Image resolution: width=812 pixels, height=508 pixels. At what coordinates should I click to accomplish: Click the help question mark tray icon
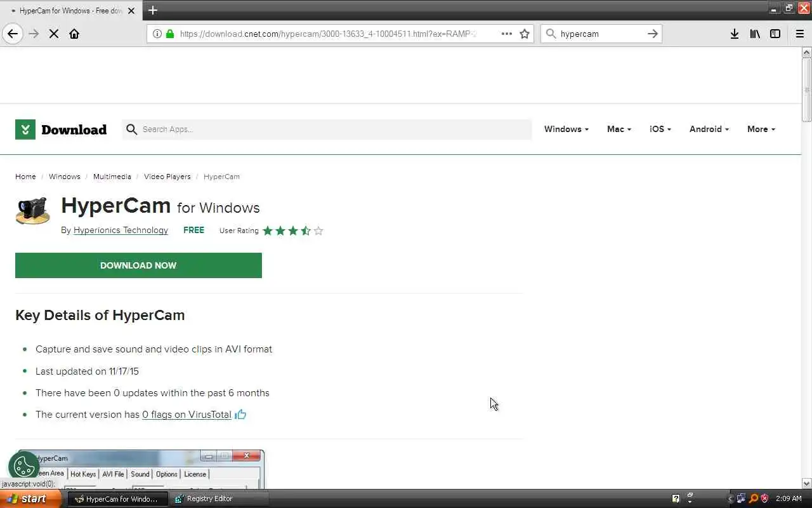coord(676,498)
